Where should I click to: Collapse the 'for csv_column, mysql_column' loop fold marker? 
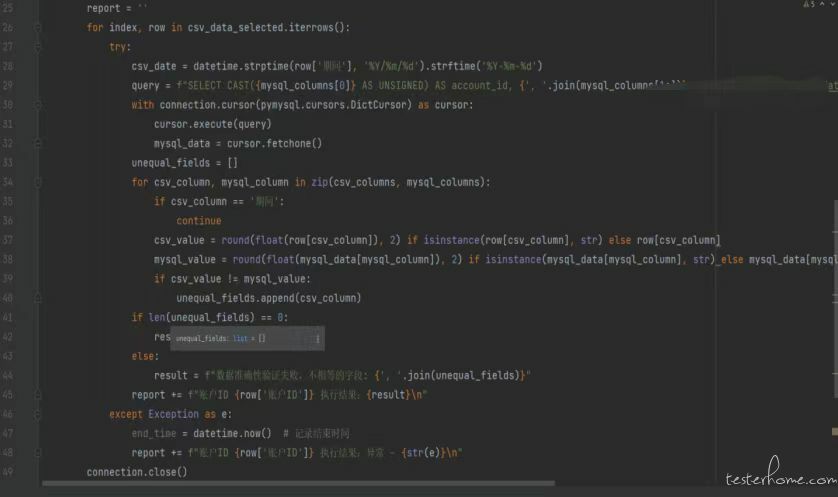point(37,182)
